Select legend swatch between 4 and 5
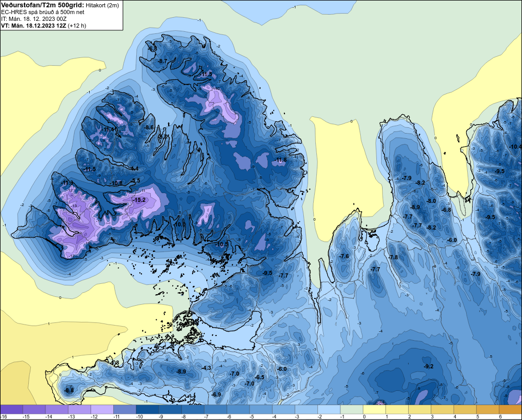This screenshot has height=420, width=522. tap(465, 410)
